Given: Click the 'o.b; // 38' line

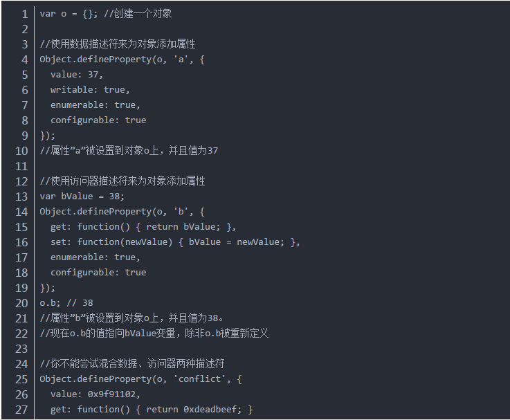Looking at the screenshot, I should pos(66,303).
